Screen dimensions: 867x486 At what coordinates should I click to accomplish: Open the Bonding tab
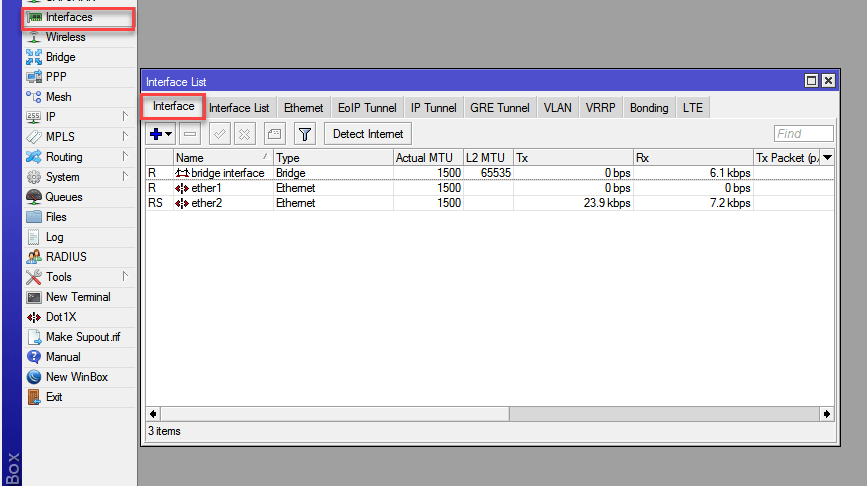coord(649,108)
